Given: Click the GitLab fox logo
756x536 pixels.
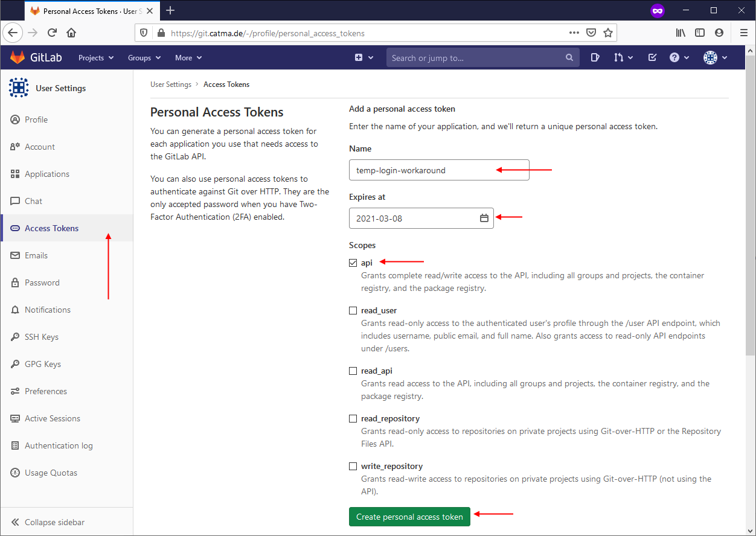Looking at the screenshot, I should pos(18,57).
